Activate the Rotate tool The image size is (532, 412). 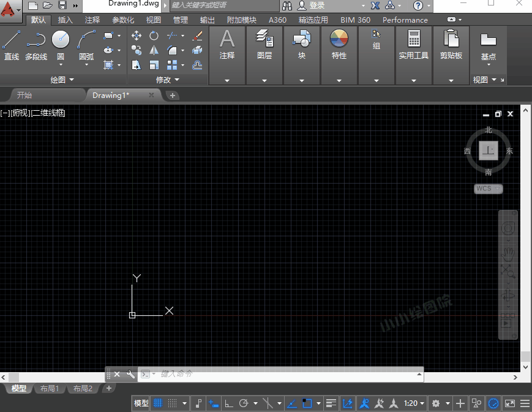coord(154,36)
